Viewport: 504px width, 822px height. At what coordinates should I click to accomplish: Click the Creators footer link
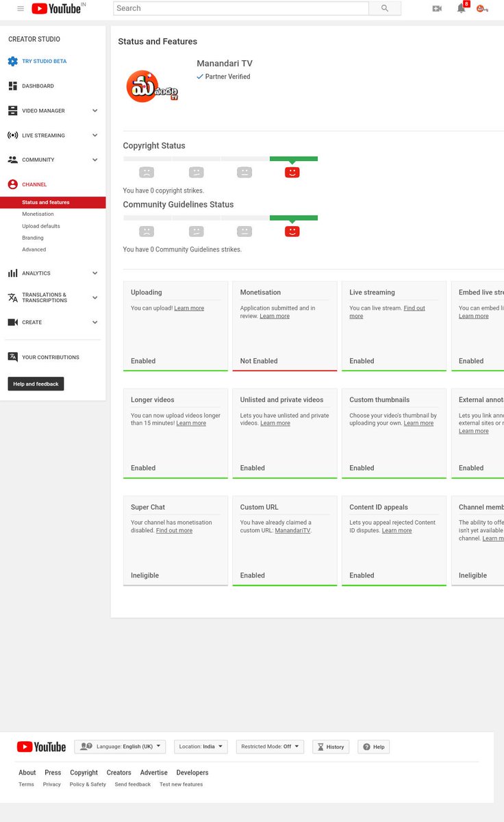(118, 773)
